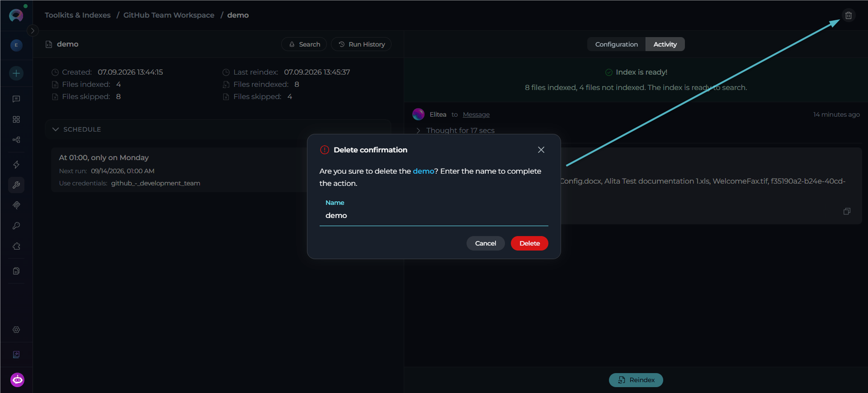Open the pipelines nodes icon in sidebar
The image size is (868, 393).
pyautogui.click(x=16, y=140)
